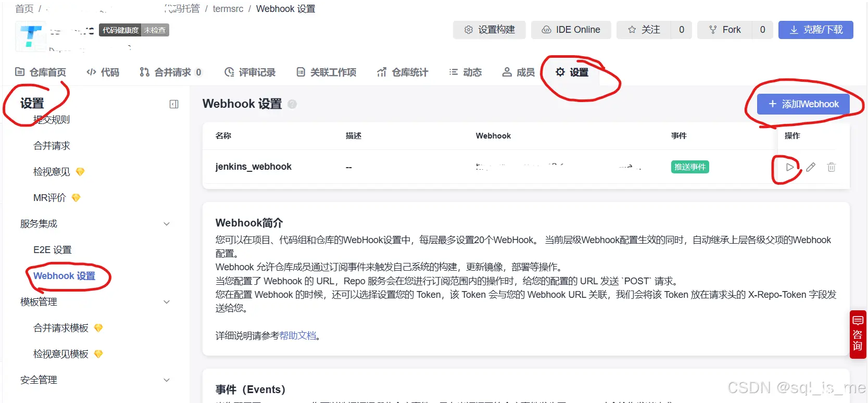Click the help icon beside Webhook 设置 title

point(292,104)
